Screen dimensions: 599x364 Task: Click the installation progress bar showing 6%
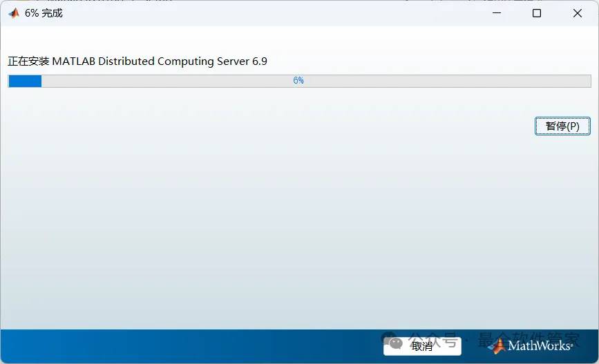tap(299, 81)
